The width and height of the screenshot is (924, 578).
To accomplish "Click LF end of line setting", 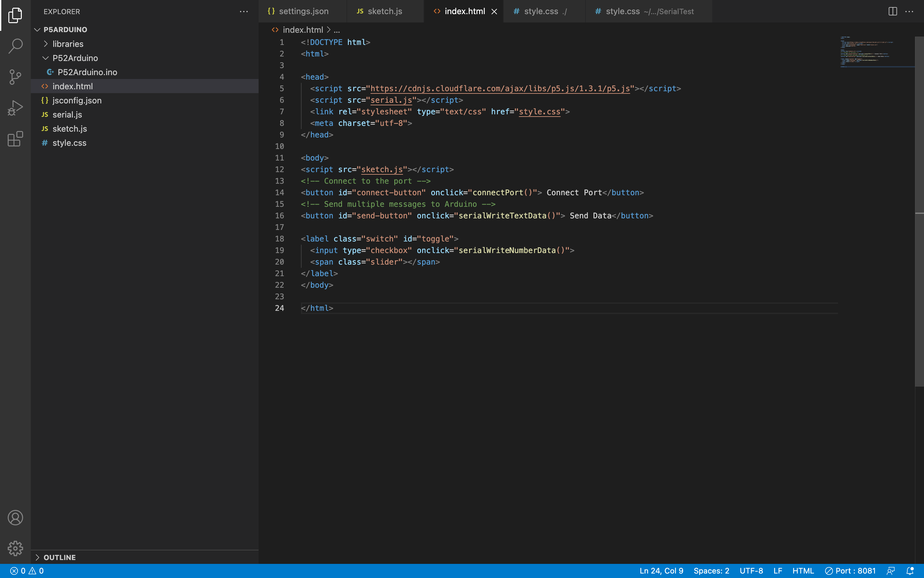I will click(x=778, y=571).
